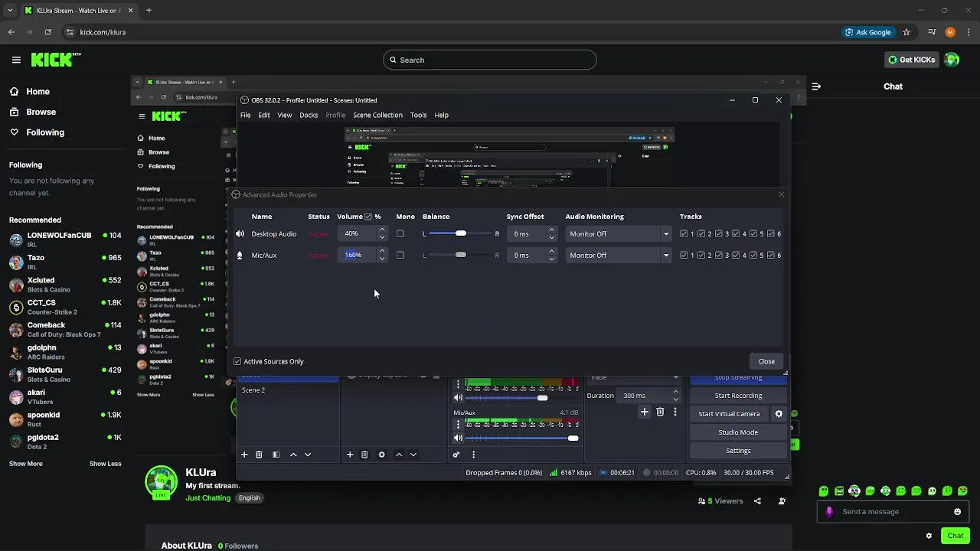Move source down in the Sources dock
The width and height of the screenshot is (980, 551).
(413, 455)
